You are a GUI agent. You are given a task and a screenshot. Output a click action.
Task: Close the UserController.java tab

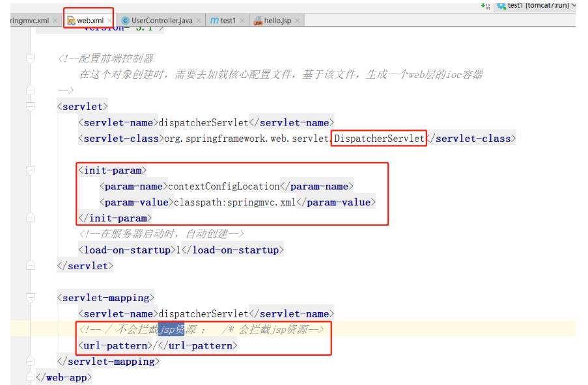(x=199, y=21)
